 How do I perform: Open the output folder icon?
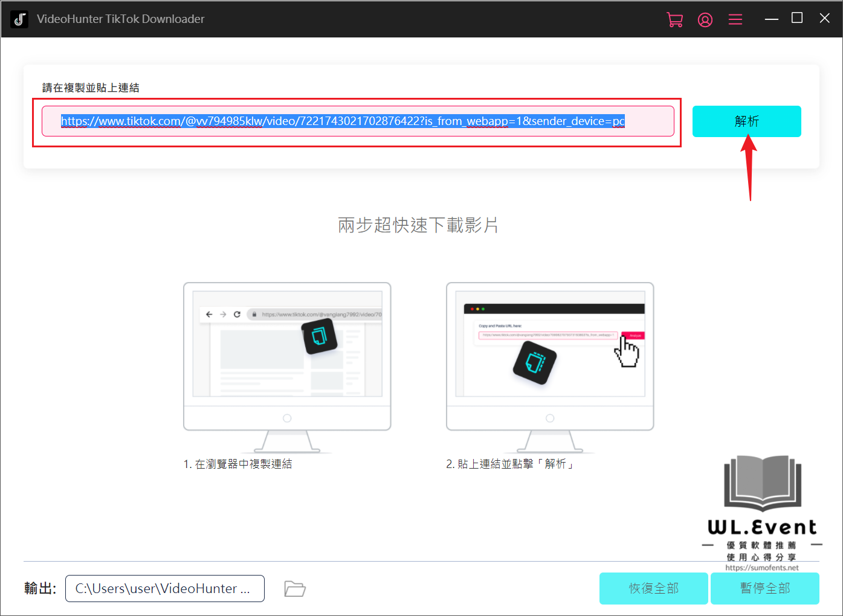[x=295, y=588]
